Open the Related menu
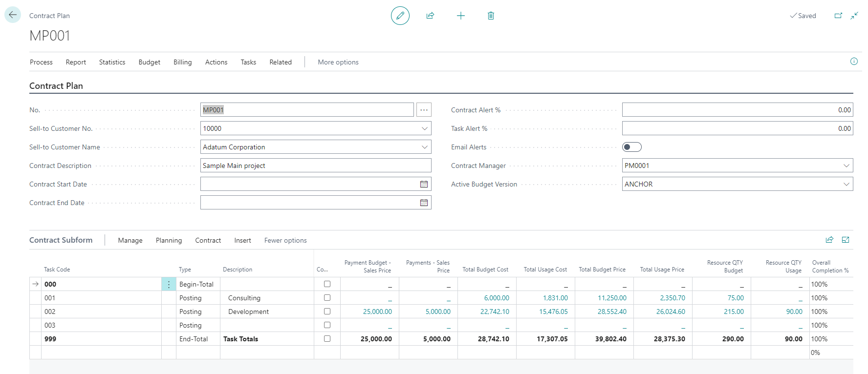This screenshot has width=868, height=374. pos(281,62)
